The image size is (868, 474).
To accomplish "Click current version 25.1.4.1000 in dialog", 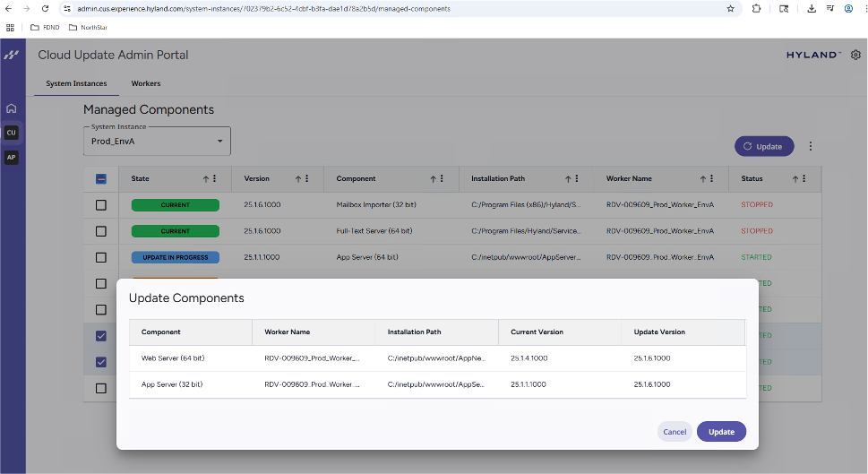I will pos(529,358).
